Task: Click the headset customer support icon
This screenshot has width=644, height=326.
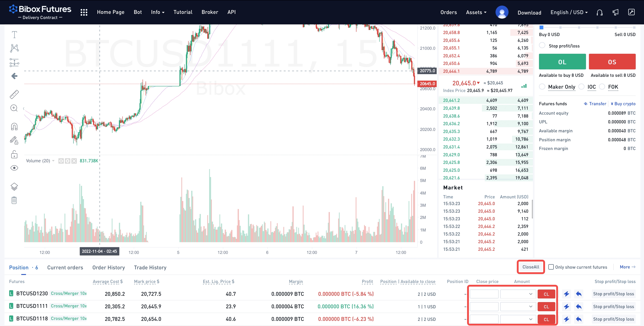Action: point(599,12)
